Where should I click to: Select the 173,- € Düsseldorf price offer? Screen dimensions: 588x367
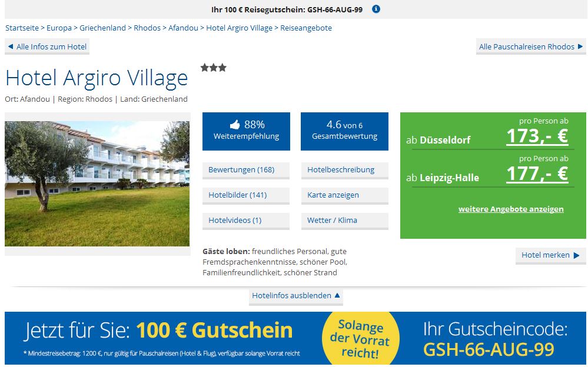(x=537, y=136)
